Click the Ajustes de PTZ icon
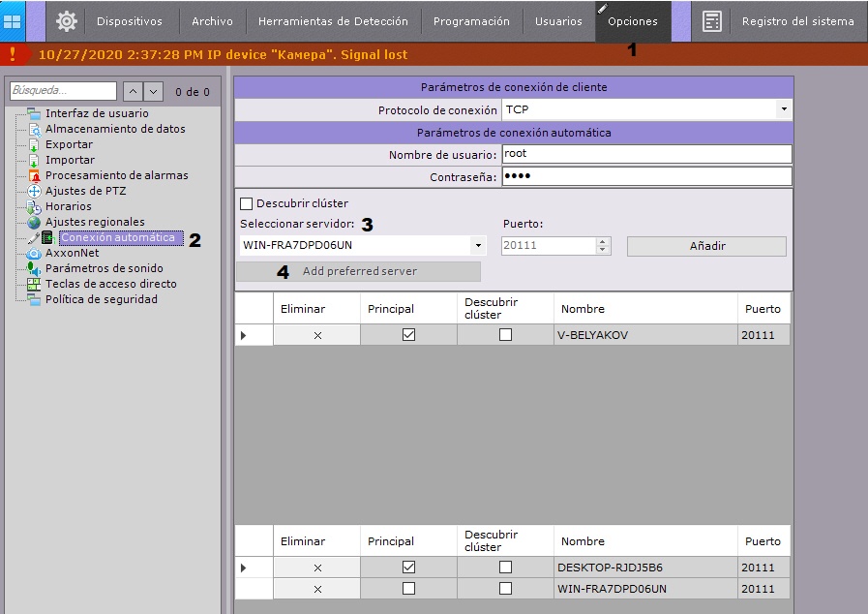Image resolution: width=868 pixels, height=614 pixels. coord(35,191)
